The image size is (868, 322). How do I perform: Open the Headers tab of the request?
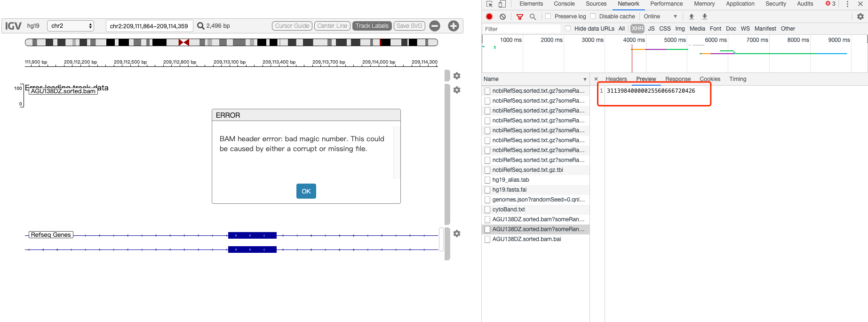(616, 79)
